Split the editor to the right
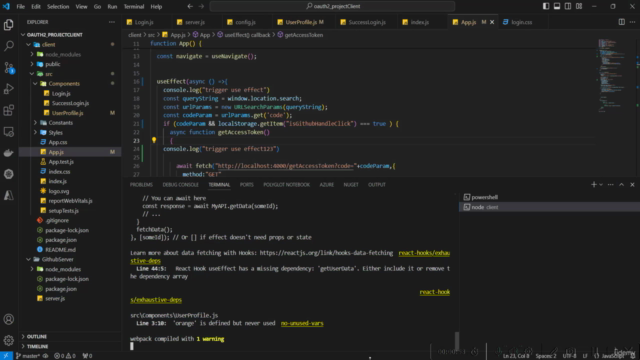 [621, 22]
